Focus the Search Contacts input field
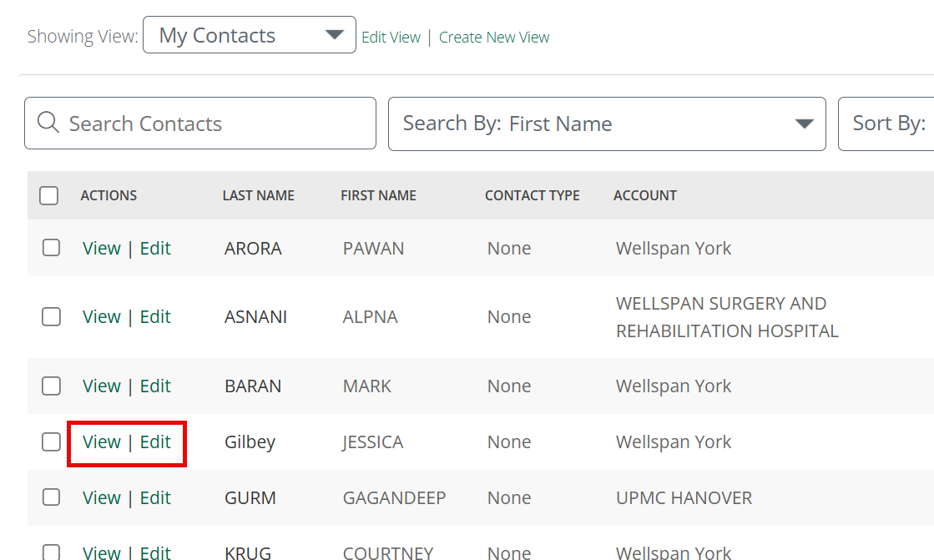Image resolution: width=934 pixels, height=560 pixels. click(x=200, y=124)
